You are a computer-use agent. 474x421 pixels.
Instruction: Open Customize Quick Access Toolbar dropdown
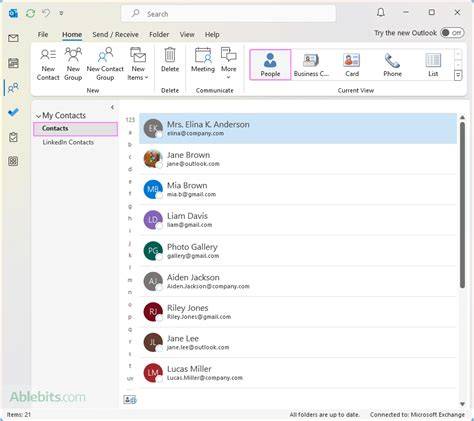tap(61, 13)
